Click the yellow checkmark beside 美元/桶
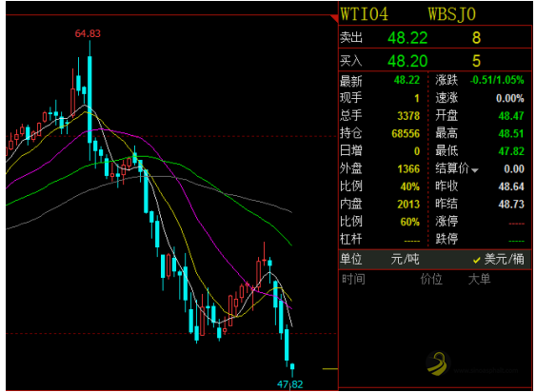This screenshot has width=536, height=392. (x=477, y=261)
